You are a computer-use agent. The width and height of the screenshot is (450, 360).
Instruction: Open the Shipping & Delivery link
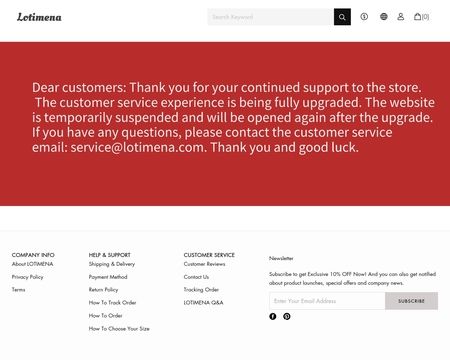click(x=112, y=264)
